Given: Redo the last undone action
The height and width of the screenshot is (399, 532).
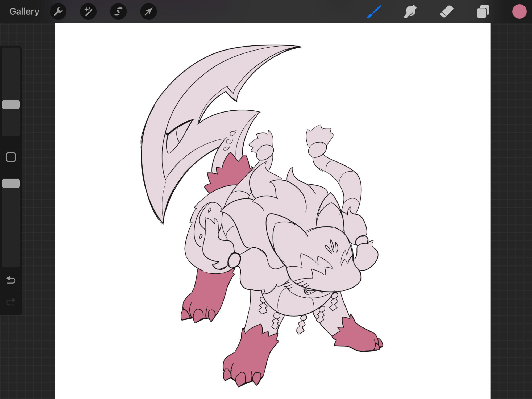Looking at the screenshot, I should [11, 302].
